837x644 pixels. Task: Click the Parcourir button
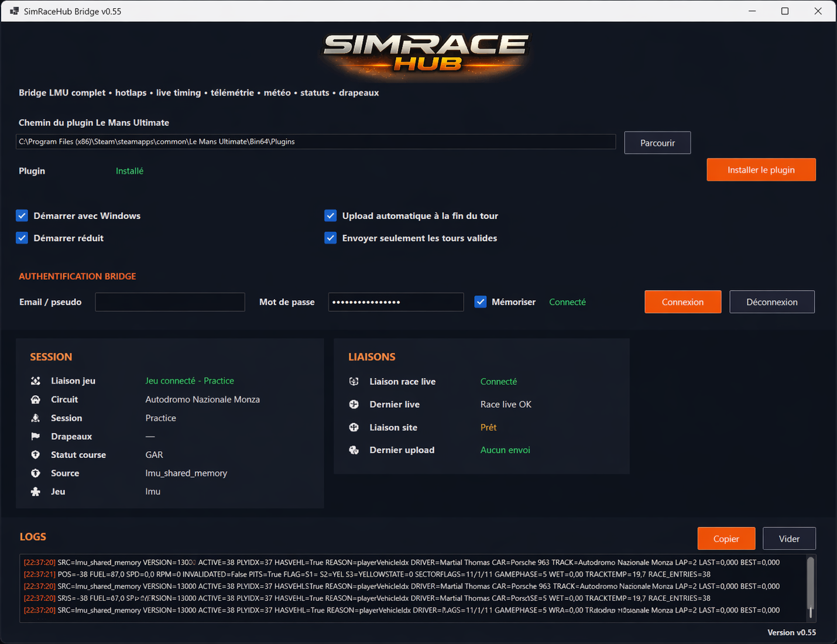pyautogui.click(x=657, y=143)
